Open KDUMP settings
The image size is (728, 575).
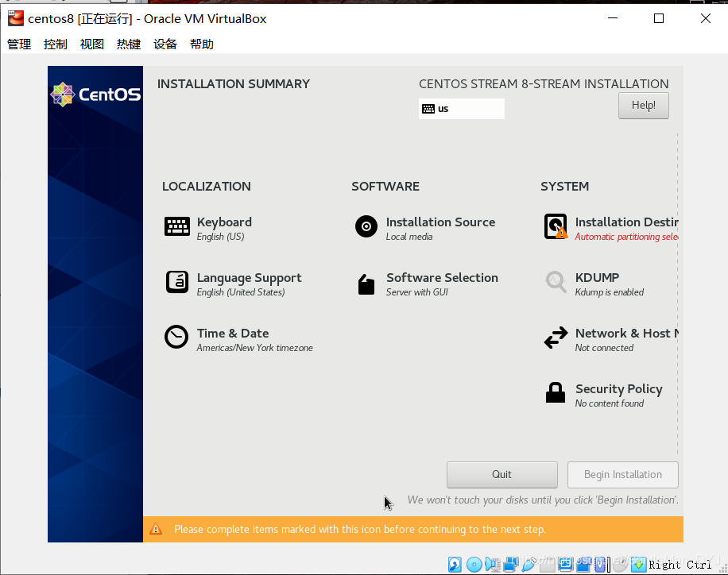point(594,284)
